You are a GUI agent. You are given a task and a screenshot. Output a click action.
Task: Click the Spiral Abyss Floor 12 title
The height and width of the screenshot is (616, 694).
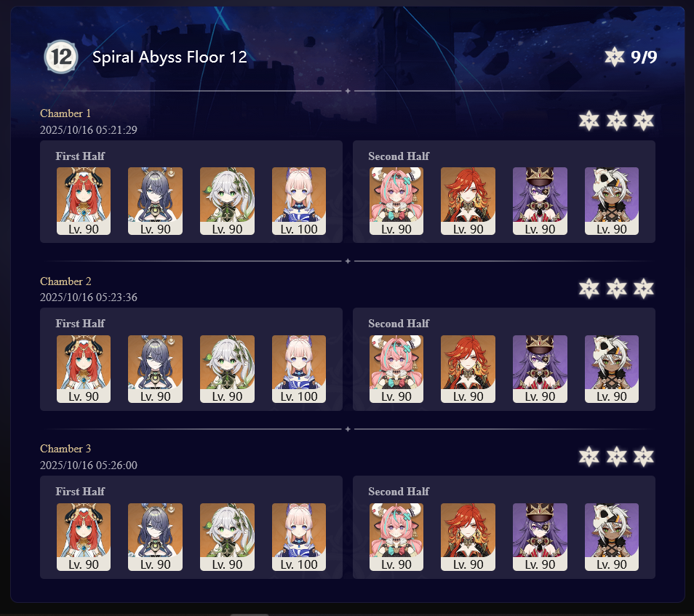(x=169, y=57)
